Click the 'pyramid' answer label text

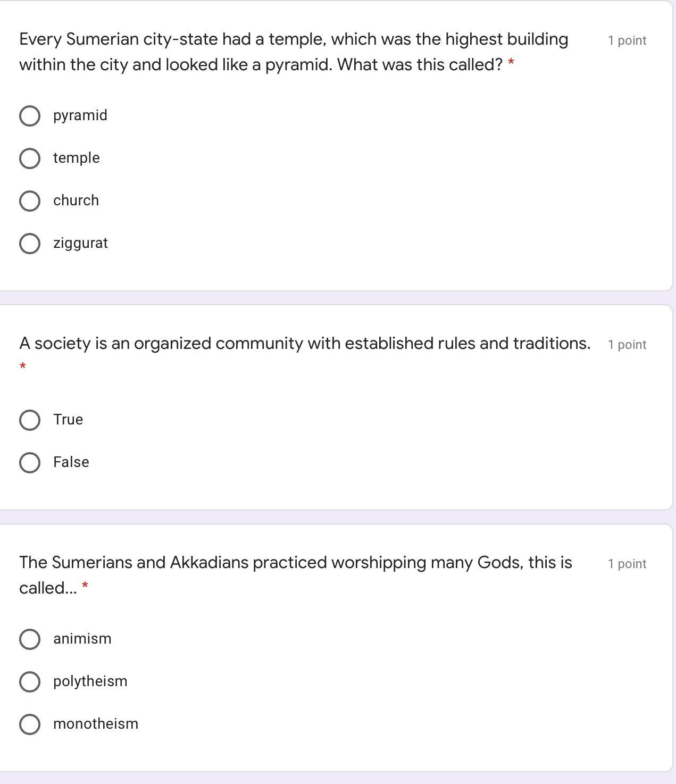(x=80, y=115)
